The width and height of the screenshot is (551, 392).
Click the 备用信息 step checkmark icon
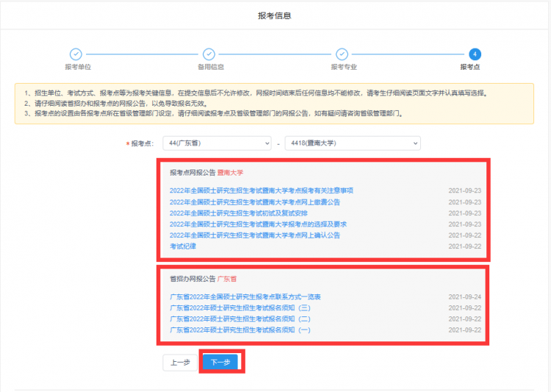(209, 54)
